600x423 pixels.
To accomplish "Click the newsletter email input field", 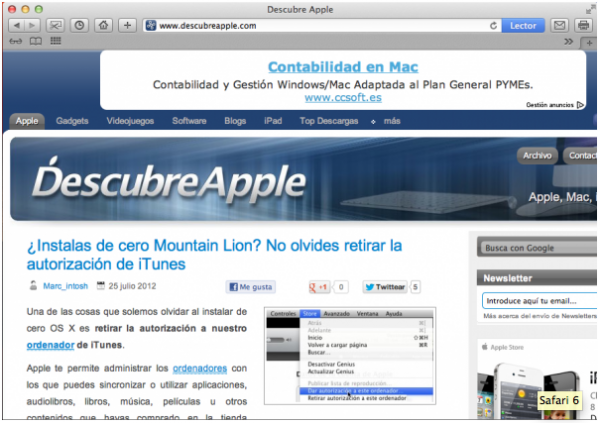I will point(540,301).
